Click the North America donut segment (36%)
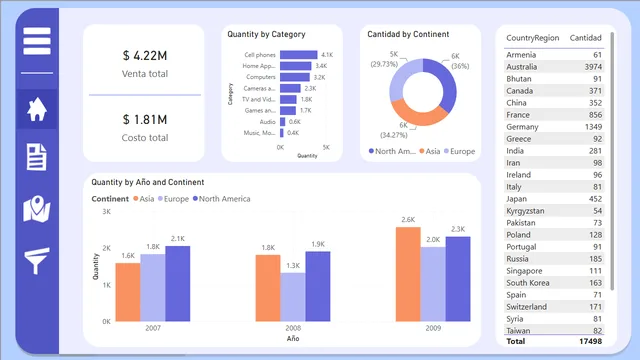 pyautogui.click(x=448, y=83)
